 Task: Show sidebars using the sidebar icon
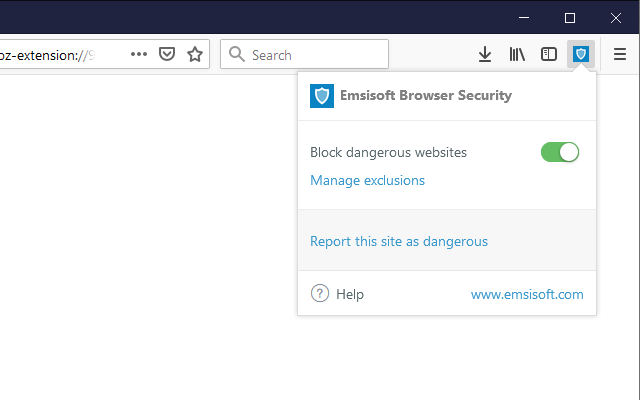(549, 54)
